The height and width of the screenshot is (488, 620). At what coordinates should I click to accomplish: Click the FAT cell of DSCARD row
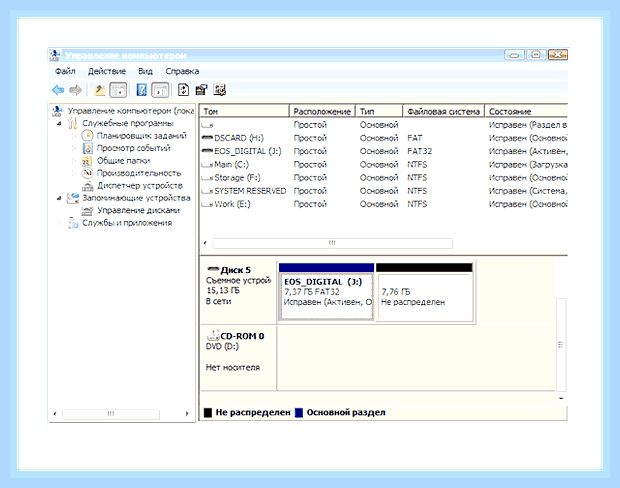(415, 138)
